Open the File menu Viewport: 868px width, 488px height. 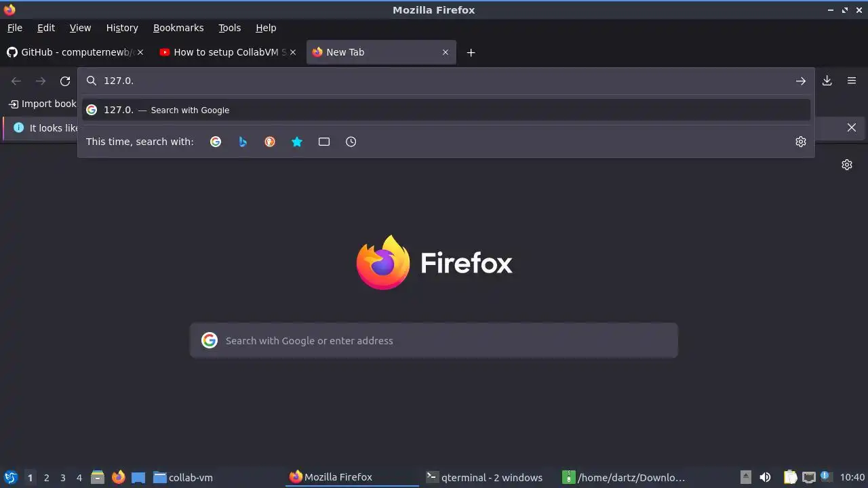pyautogui.click(x=14, y=28)
